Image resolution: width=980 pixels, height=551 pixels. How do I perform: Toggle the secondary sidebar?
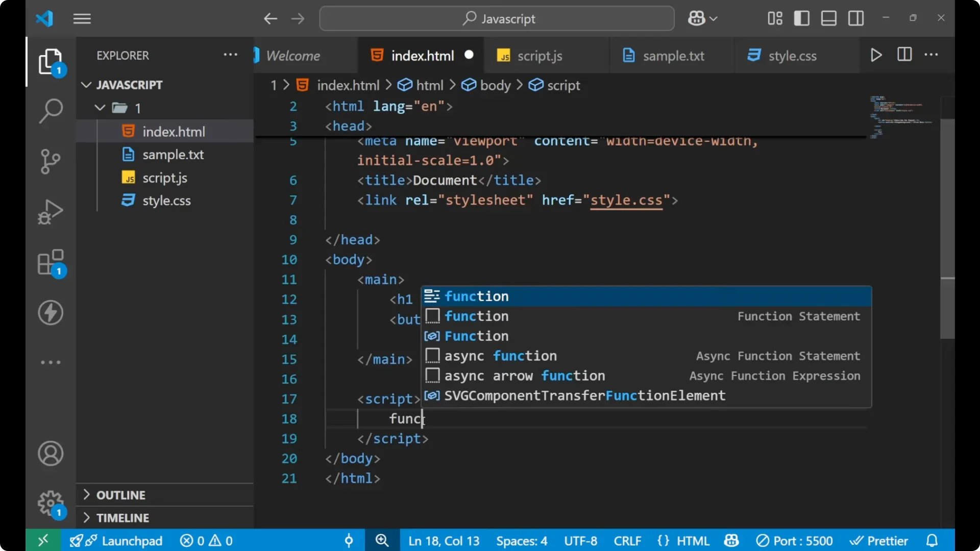855,18
